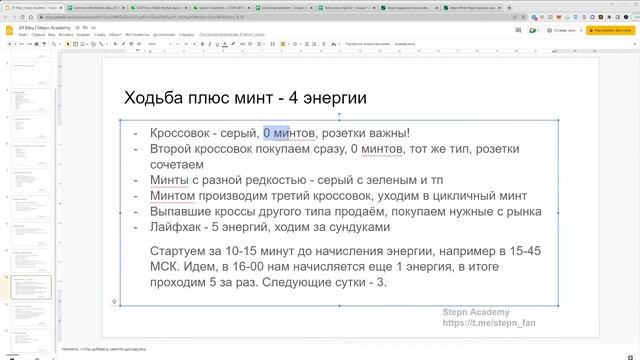
Task: Open the Вид menu
Action: point(51,35)
